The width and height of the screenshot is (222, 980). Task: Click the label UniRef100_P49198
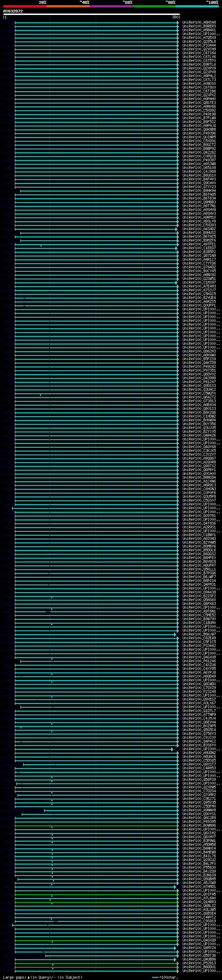pyautogui.click(x=199, y=114)
